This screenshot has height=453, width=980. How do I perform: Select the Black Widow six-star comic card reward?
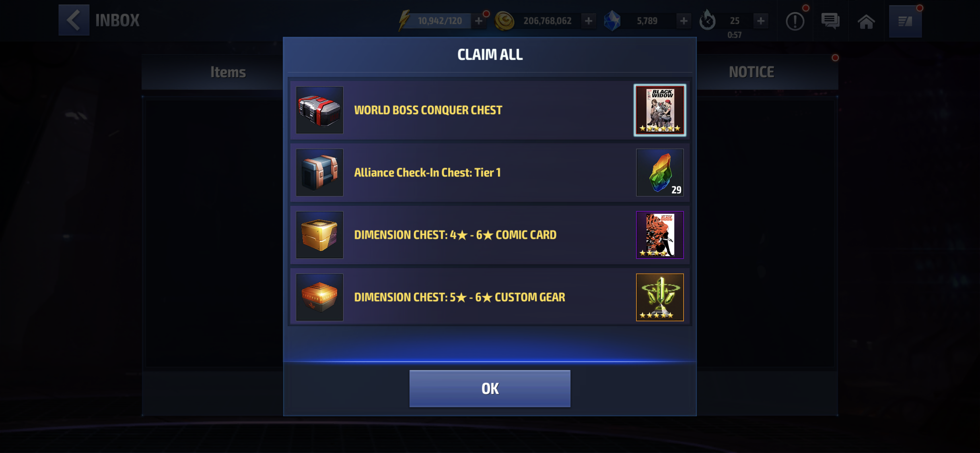point(660,110)
